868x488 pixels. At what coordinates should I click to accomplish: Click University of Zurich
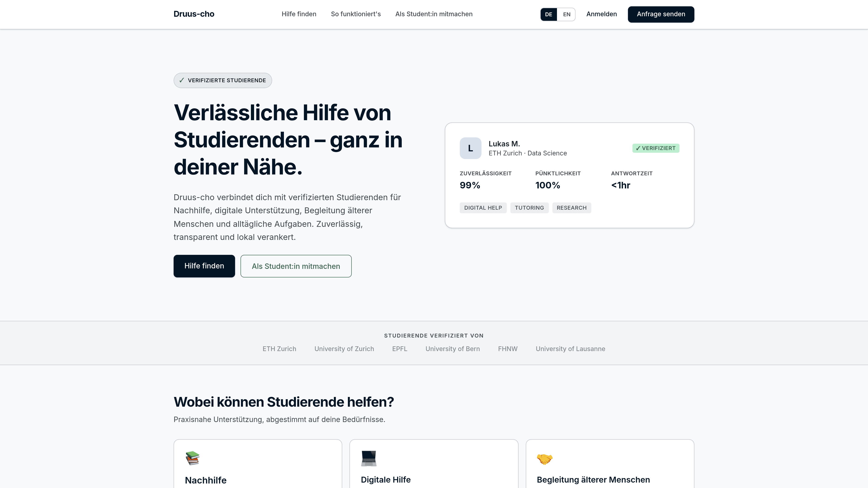point(344,349)
